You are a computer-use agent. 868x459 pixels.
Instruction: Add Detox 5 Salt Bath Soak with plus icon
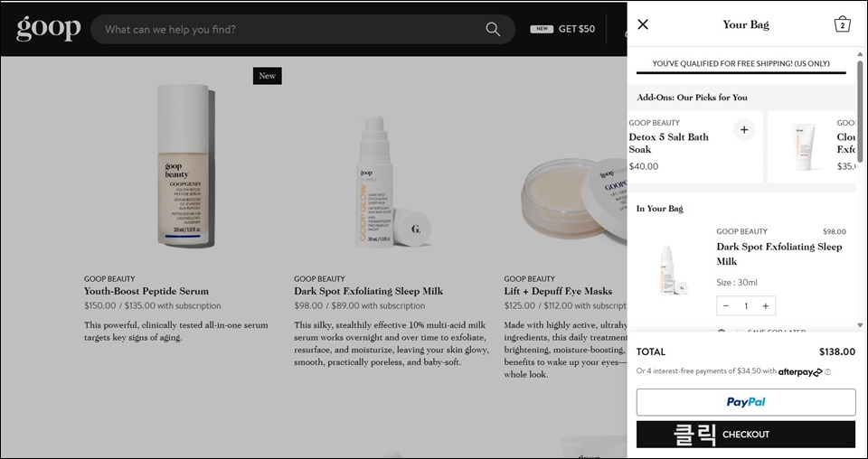pos(744,130)
